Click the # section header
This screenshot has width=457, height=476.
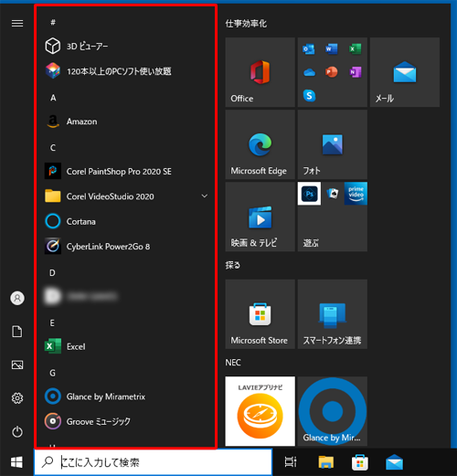(53, 22)
